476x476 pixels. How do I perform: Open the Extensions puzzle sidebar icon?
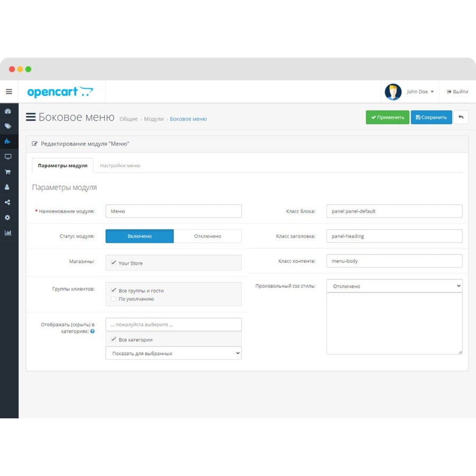[x=7, y=141]
